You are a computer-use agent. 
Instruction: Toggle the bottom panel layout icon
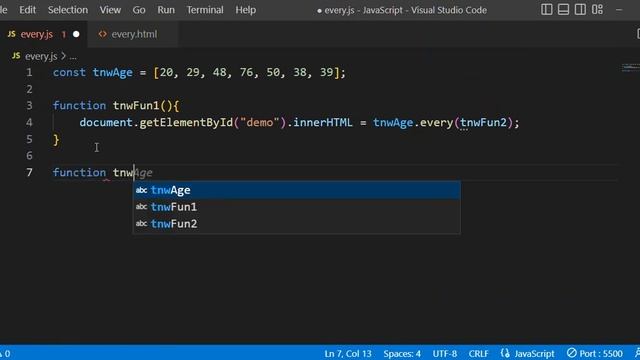[x=563, y=9]
